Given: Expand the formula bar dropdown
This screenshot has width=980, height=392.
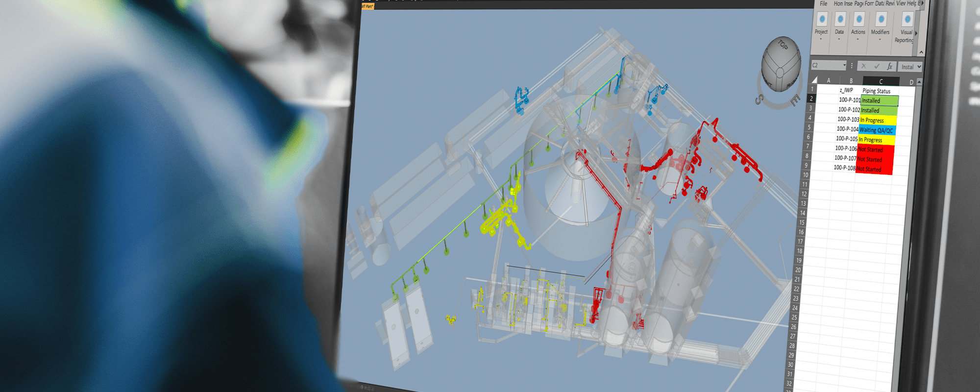Looking at the screenshot, I should (x=919, y=67).
